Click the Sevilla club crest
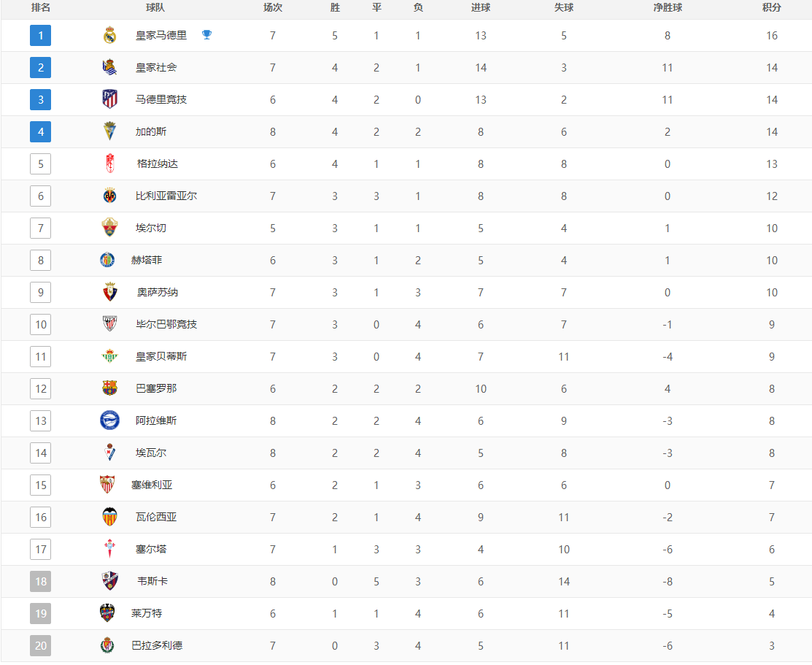 click(107, 485)
